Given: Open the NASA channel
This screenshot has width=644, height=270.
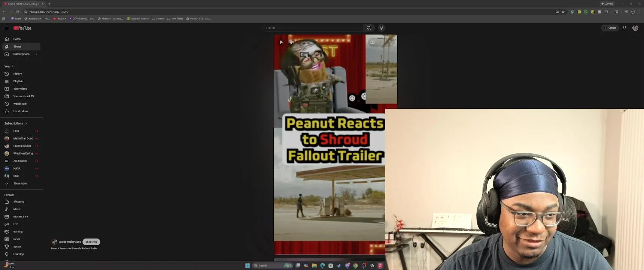Looking at the screenshot, I should (x=21, y=168).
